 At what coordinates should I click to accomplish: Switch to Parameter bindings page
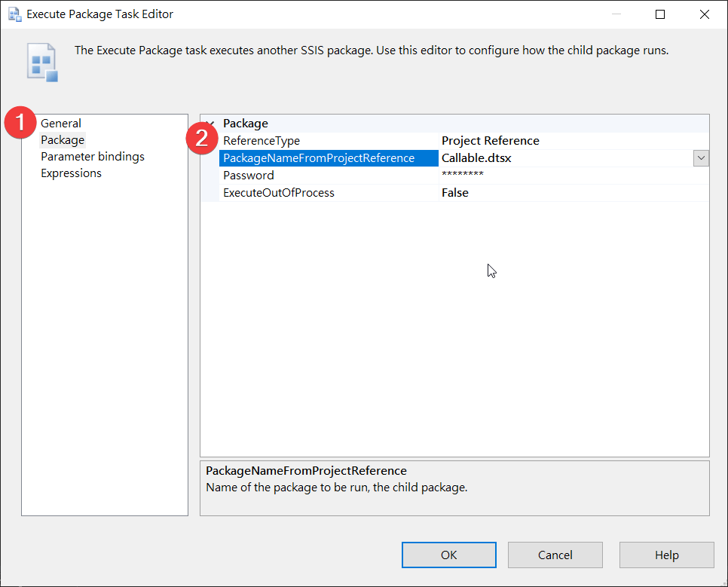92,157
